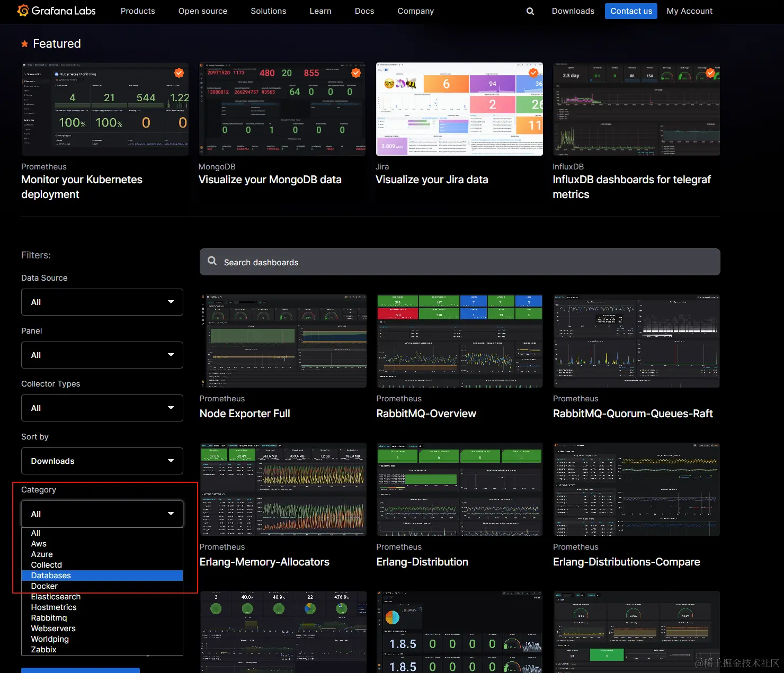Click the RabbitMQ-Quorum-Queues-Raft title
The width and height of the screenshot is (784, 673).
point(633,414)
